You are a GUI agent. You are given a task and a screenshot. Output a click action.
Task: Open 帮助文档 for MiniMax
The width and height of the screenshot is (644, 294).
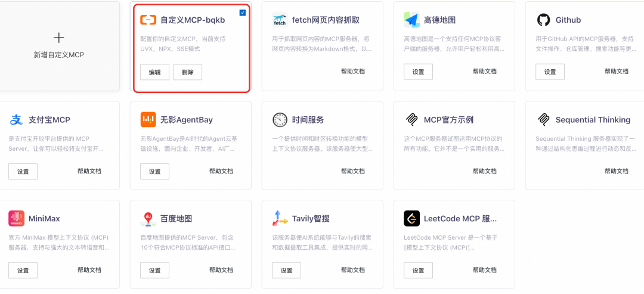pos(89,270)
